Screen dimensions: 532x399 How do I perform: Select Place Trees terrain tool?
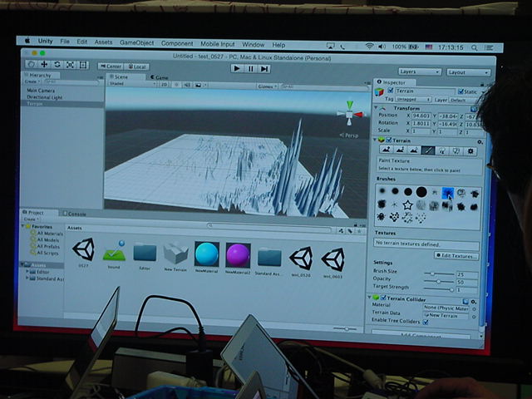(441, 150)
